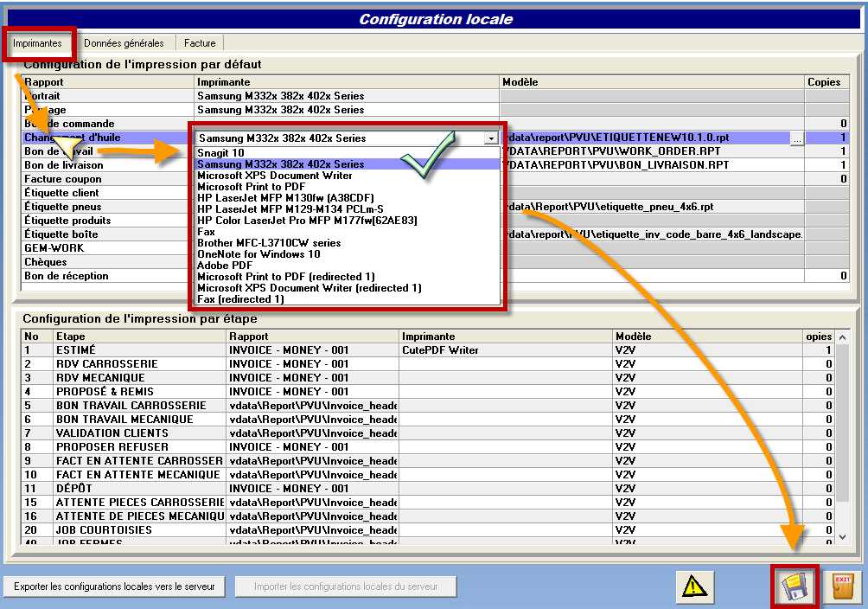The image size is (868, 609).
Task: Click Importer les configurations locales du serveur
Action: [346, 587]
